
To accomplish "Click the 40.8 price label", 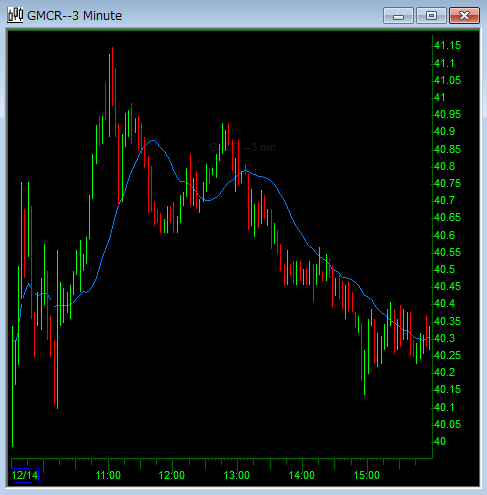I will click(445, 166).
